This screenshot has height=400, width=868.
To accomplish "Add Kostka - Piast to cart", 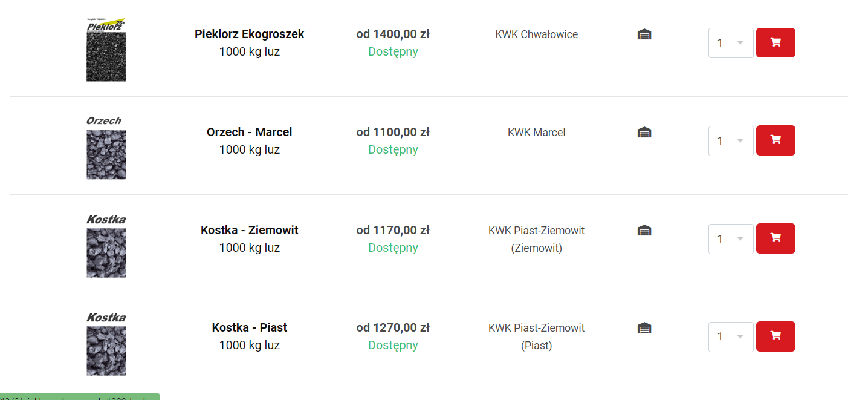I will coord(776,336).
